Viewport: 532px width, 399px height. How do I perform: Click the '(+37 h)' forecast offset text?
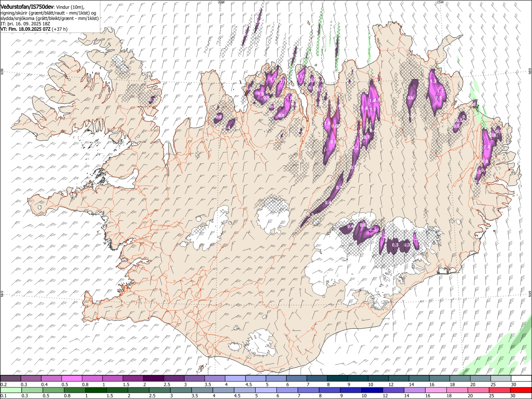[60, 30]
